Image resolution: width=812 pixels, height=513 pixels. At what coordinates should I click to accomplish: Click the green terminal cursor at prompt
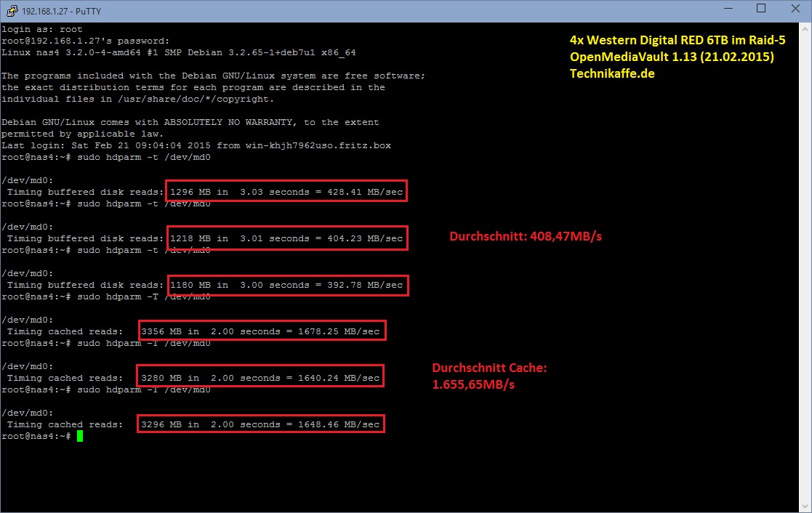[80, 437]
